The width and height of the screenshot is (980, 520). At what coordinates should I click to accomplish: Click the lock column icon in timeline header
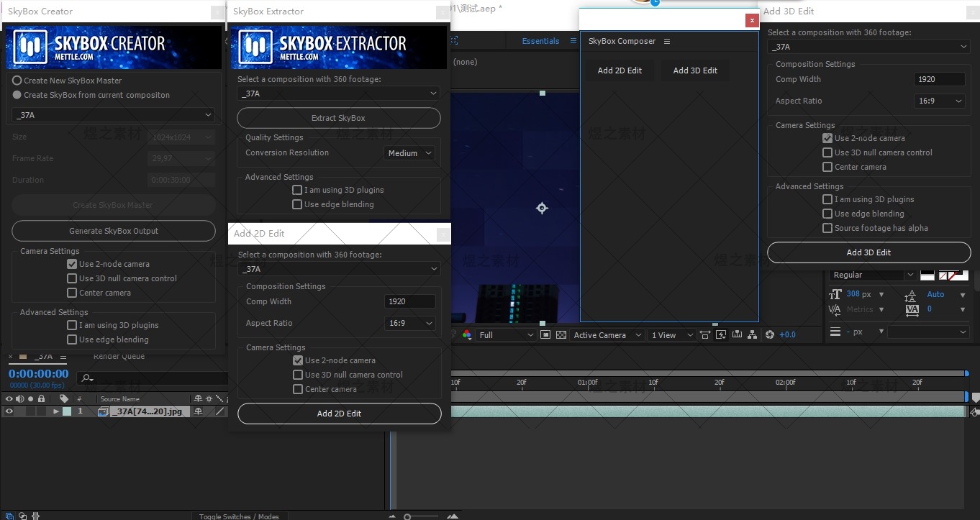tap(42, 399)
